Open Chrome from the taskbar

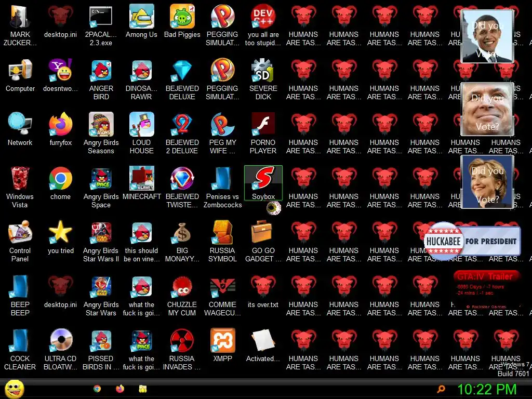[x=97, y=389]
